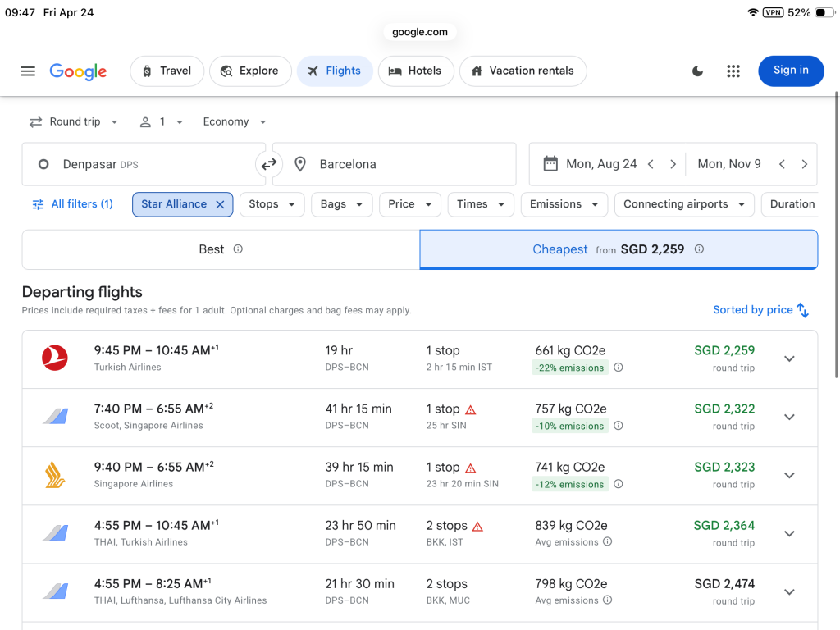Go to the Hotels tab
This screenshot has height=630, width=840.
(x=414, y=71)
